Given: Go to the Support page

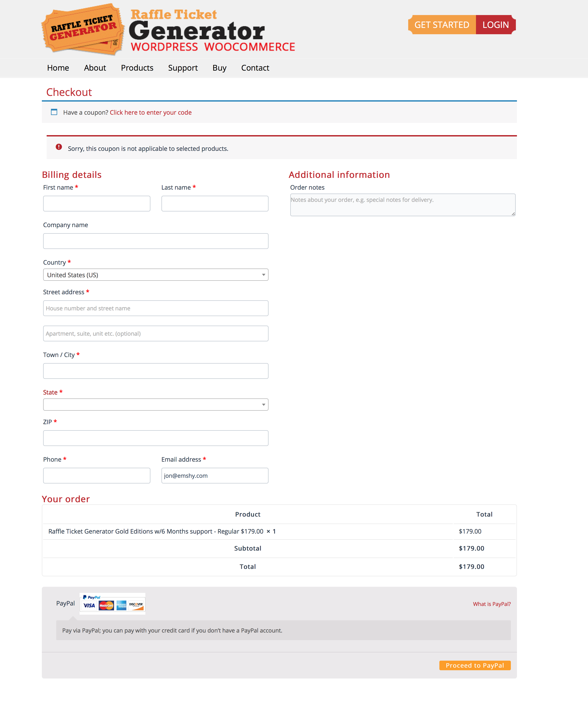Looking at the screenshot, I should [x=183, y=68].
